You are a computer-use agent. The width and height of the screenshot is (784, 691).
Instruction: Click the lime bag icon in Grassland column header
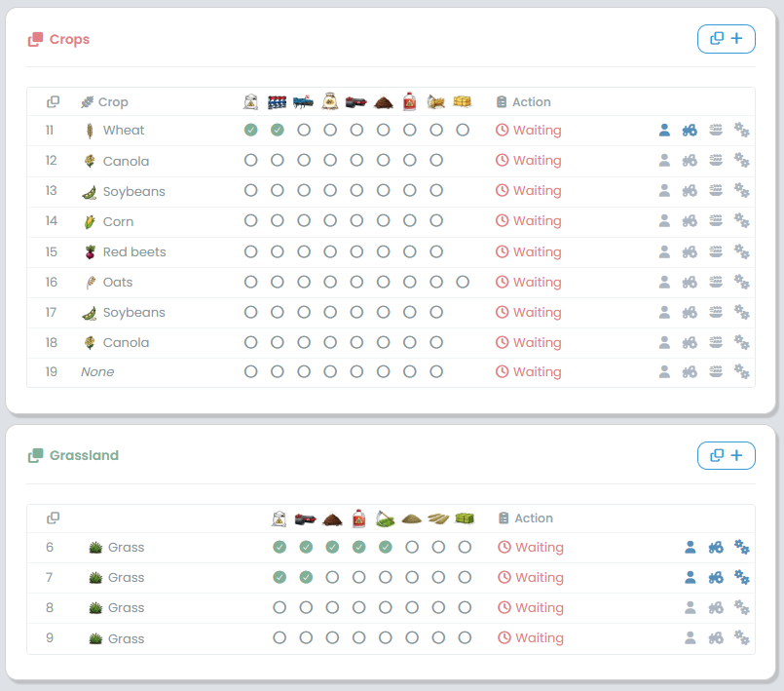[x=280, y=518]
